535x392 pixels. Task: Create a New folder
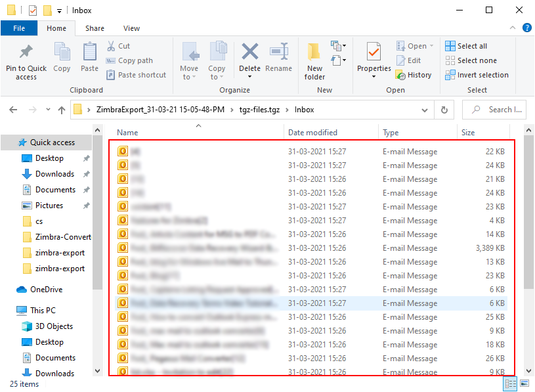pos(314,62)
